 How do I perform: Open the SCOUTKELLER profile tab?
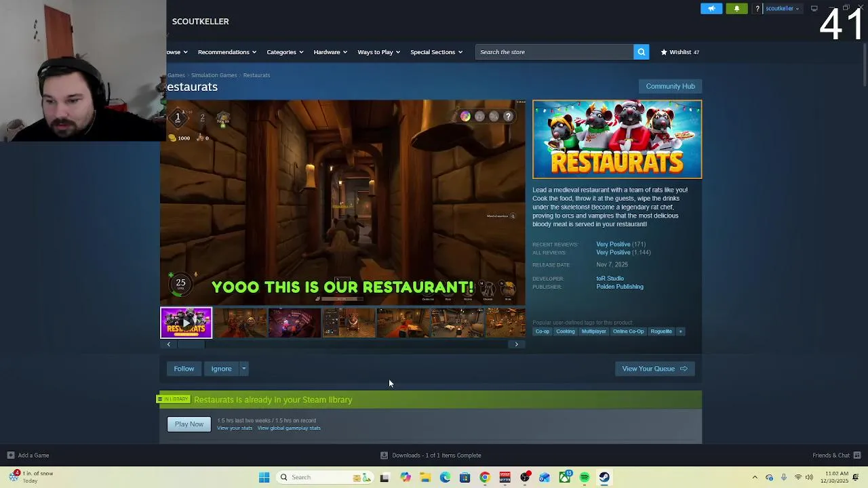200,22
